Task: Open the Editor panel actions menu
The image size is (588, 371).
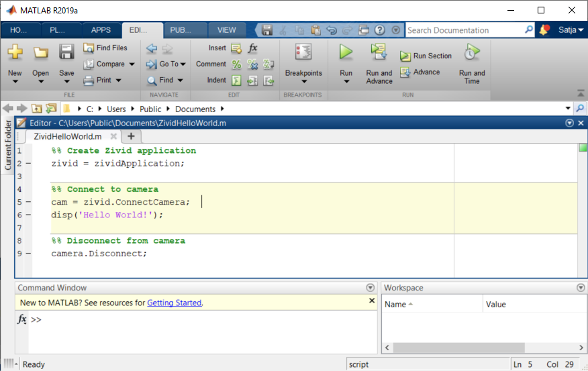Action: [x=569, y=123]
